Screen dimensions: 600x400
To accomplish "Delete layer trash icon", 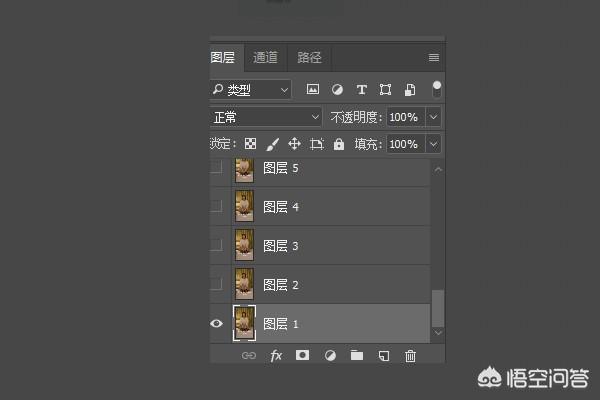I will tap(410, 356).
